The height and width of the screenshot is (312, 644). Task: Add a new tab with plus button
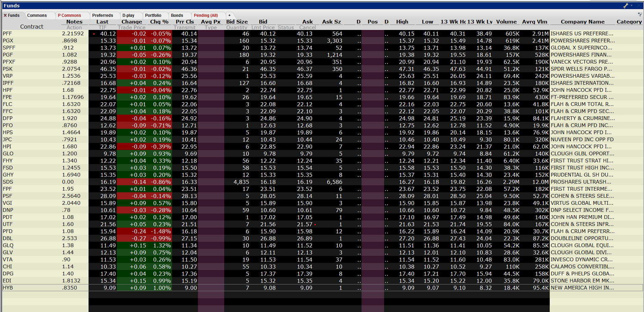[230, 15]
